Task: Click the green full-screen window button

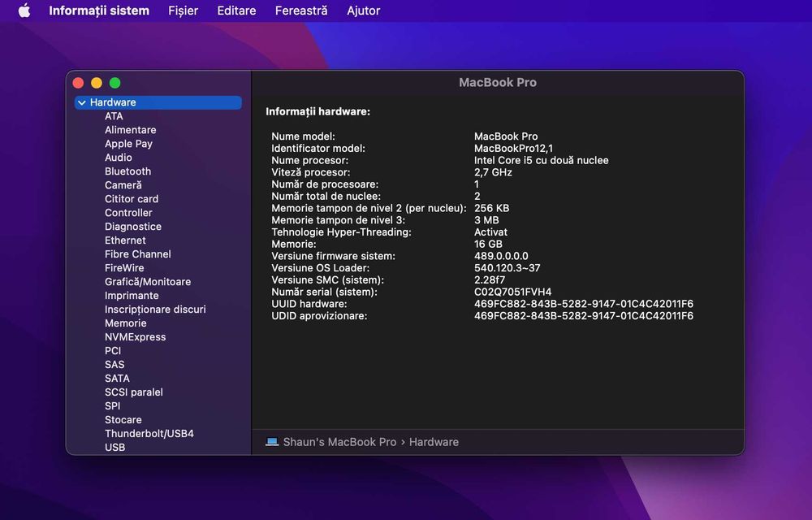Action: (x=115, y=83)
